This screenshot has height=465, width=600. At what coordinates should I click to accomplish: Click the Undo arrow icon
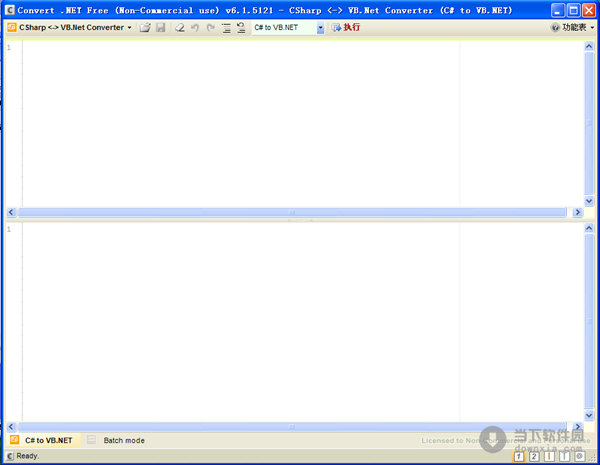pos(195,28)
